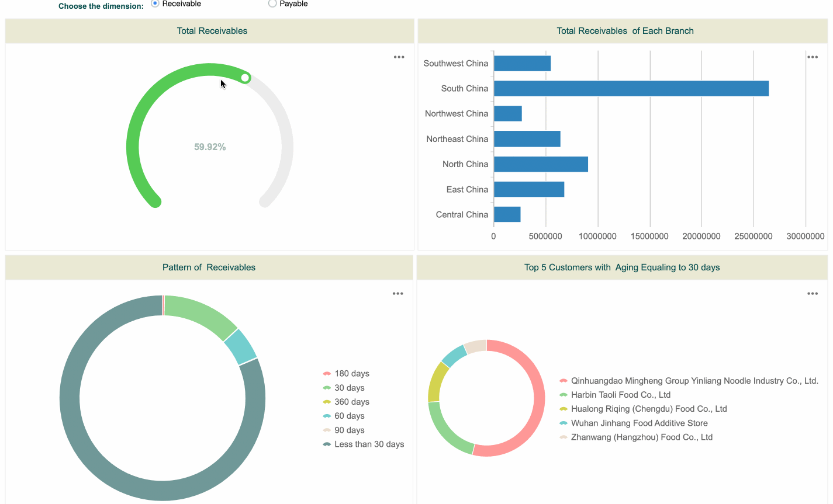The height and width of the screenshot is (504, 833).
Task: Click the North China bar
Action: (x=541, y=164)
